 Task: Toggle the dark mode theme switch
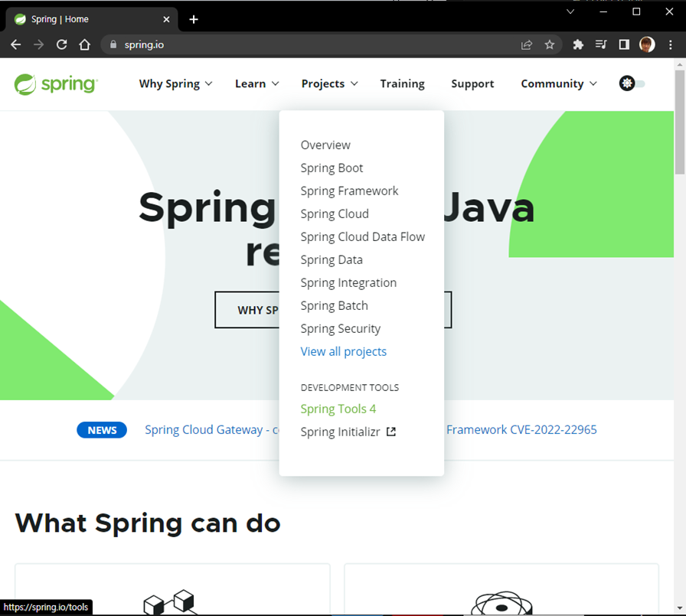point(632,83)
